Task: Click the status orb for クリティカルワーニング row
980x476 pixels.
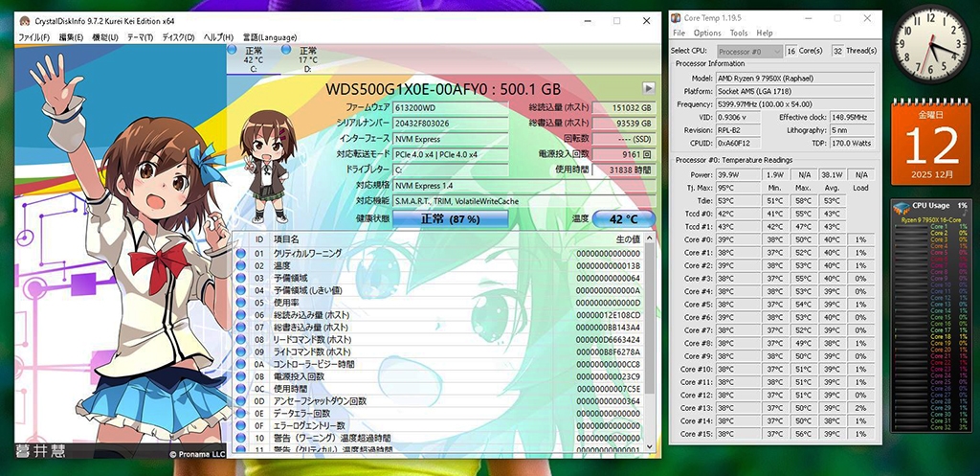Action: [241, 254]
